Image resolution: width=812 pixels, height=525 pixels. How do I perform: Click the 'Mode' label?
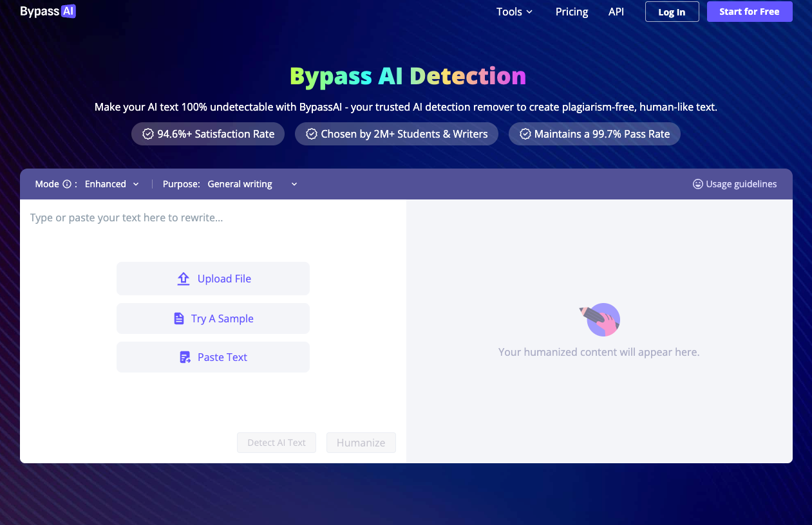pos(47,184)
